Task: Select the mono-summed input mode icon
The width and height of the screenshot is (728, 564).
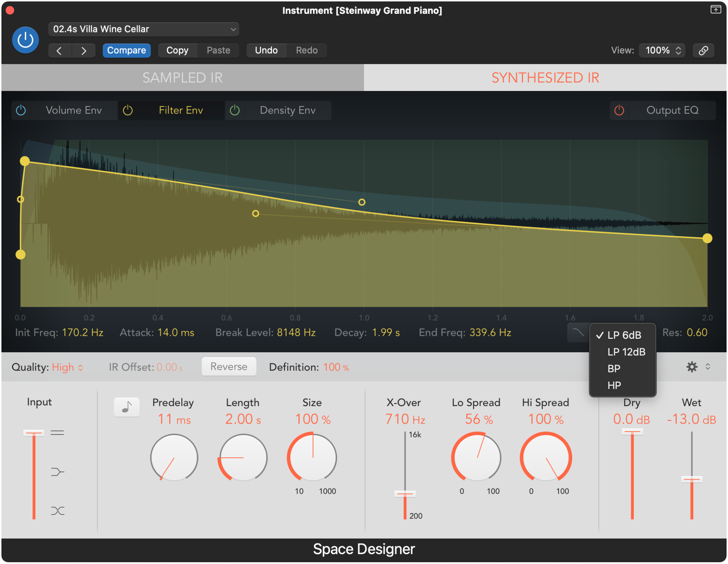Action: click(57, 472)
